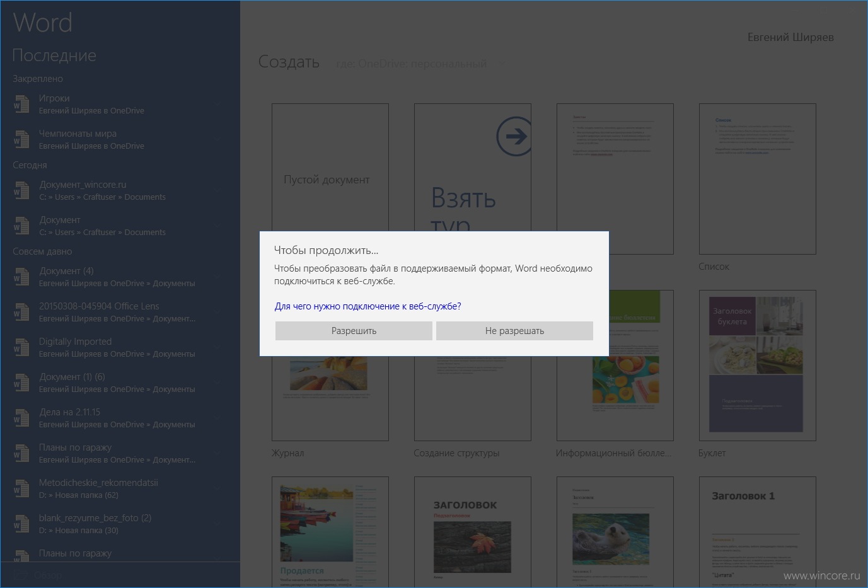Screen dimensions: 868x588
Task: Pick the maple leaf ЗАГОЛОВОК template
Action: click(472, 532)
